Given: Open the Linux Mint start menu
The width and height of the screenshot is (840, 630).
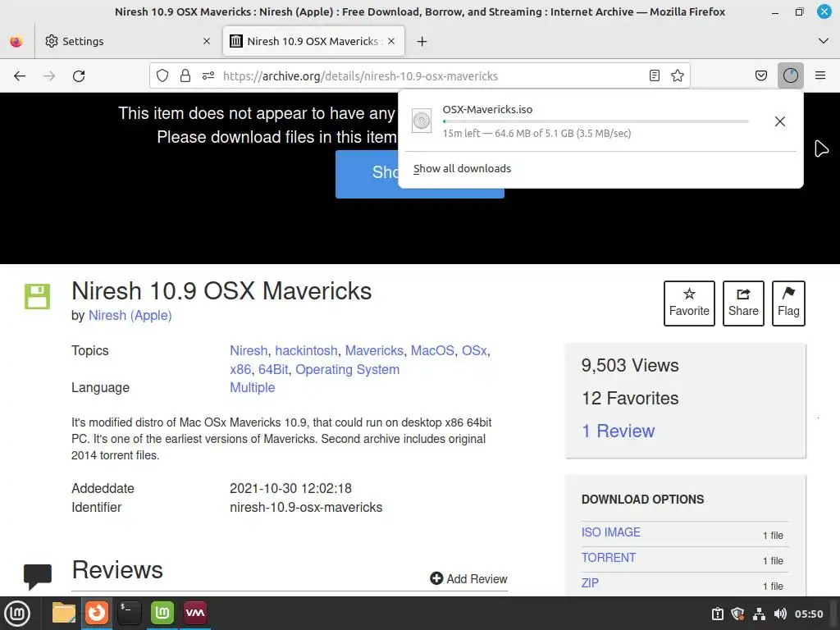Looking at the screenshot, I should pos(18,614).
